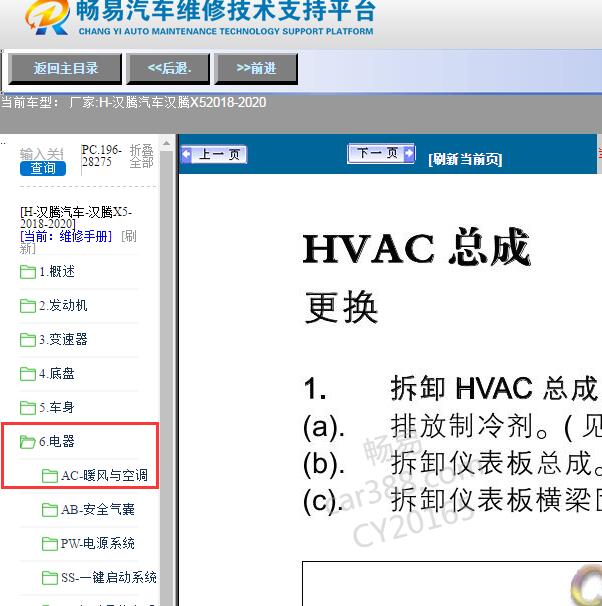The image size is (602, 606).
Task: Open PW-电源系统 subfolder
Action: 98,544
